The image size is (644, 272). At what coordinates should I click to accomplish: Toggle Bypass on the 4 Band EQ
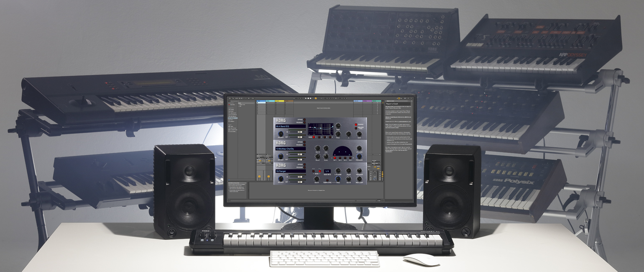click(x=304, y=119)
